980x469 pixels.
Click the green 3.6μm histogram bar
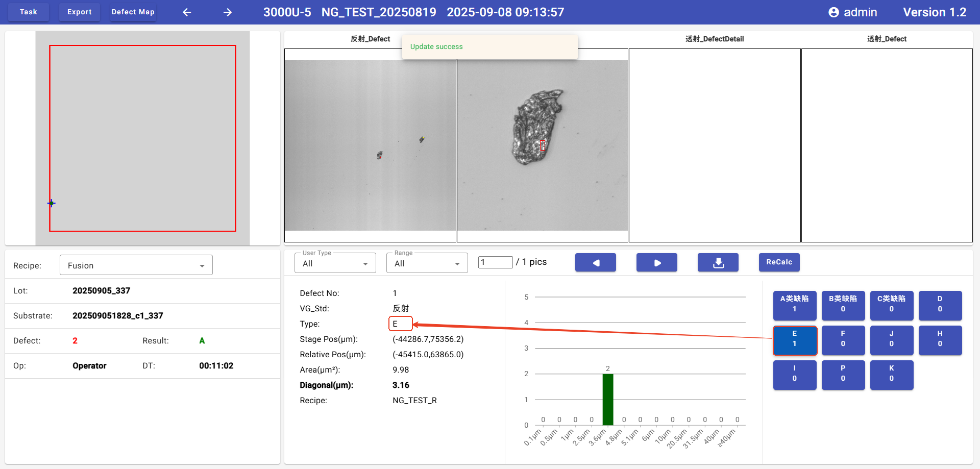coord(607,399)
